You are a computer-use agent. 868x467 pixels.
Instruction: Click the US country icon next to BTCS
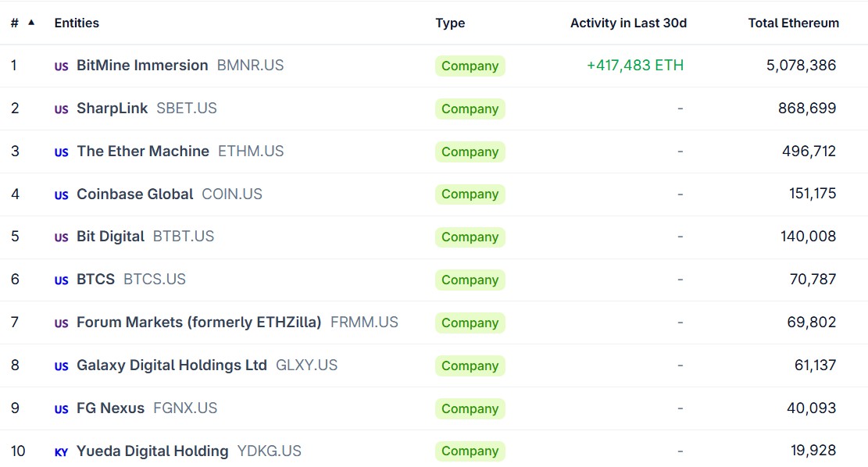61,280
